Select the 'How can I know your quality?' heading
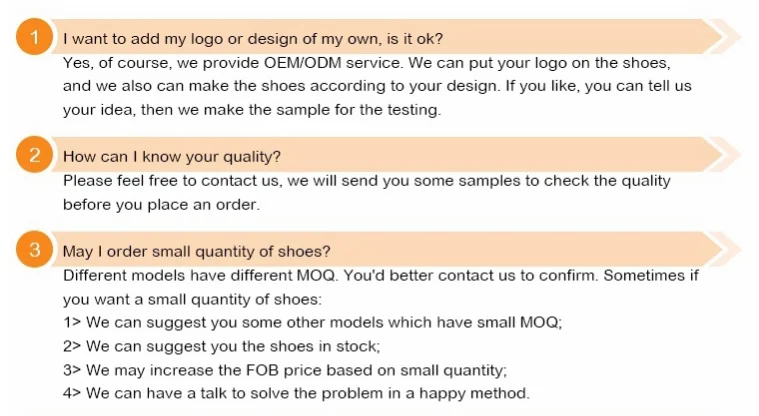 tap(172, 157)
